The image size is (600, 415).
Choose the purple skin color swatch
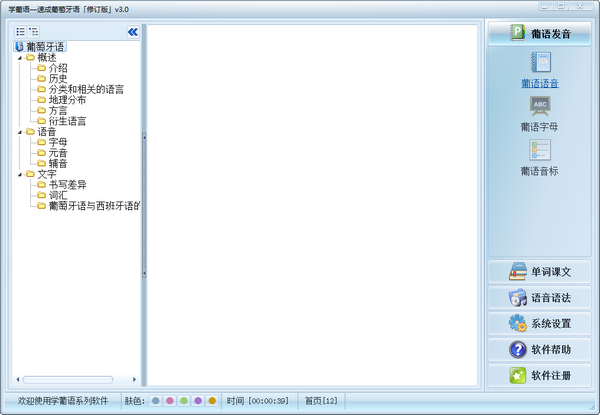coord(198,400)
